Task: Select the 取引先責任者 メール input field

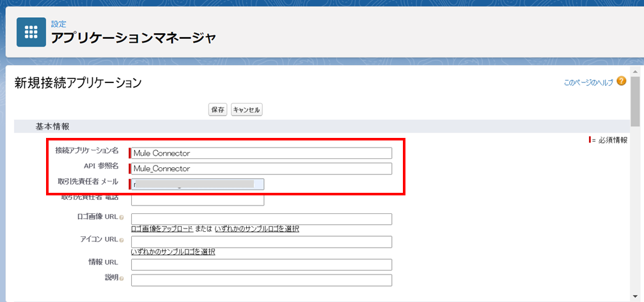Action: click(197, 185)
